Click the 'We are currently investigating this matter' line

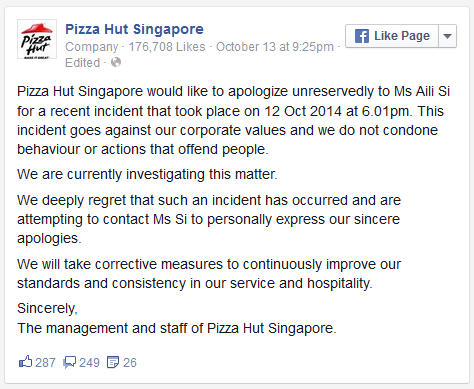point(147,174)
